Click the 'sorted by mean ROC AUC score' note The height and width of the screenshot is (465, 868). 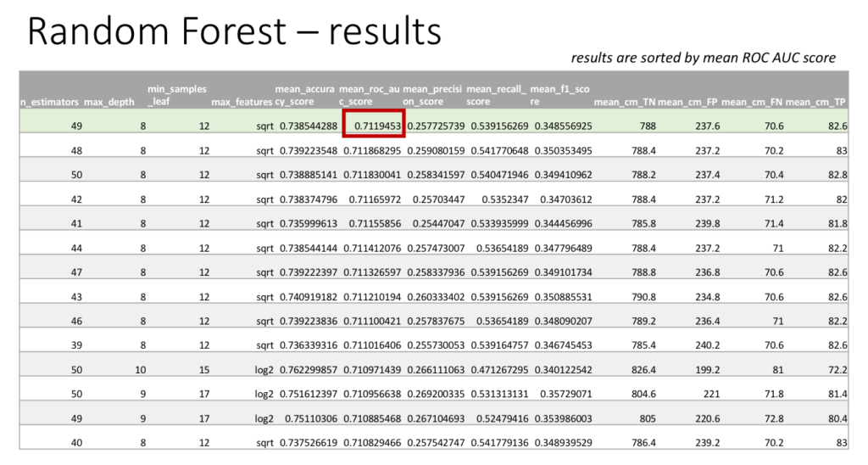click(703, 58)
